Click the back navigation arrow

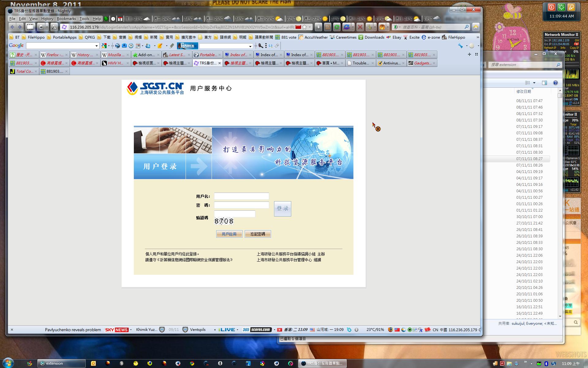[x=12, y=27]
